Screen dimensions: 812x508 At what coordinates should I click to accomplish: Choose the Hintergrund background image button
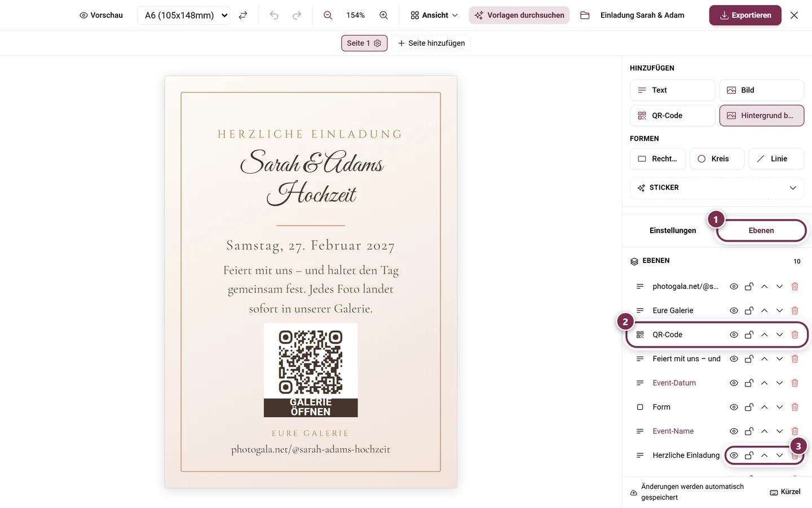point(762,116)
